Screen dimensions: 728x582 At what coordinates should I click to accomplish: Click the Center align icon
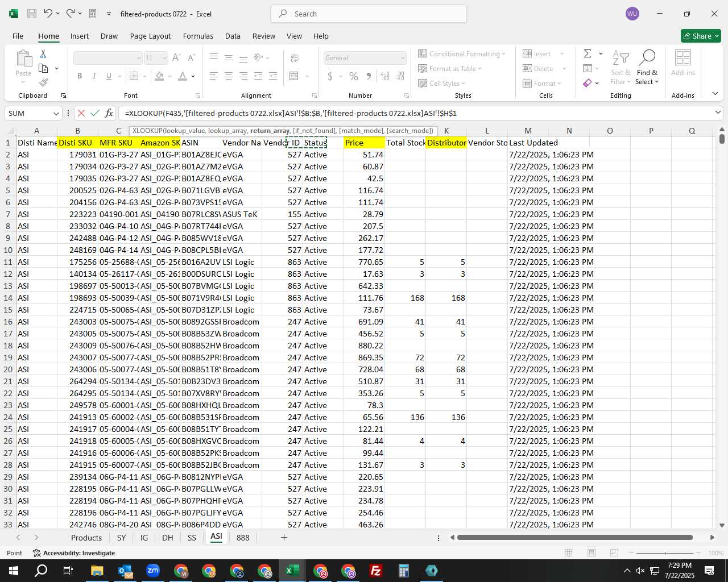pos(228,76)
